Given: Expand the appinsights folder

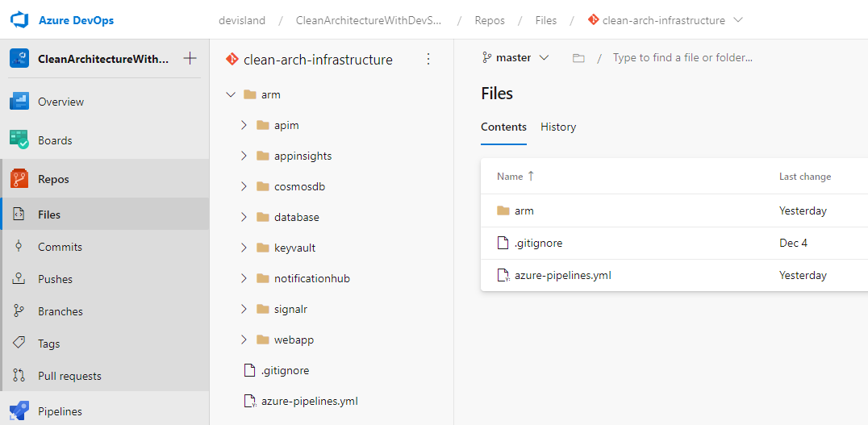Looking at the screenshot, I should point(244,156).
